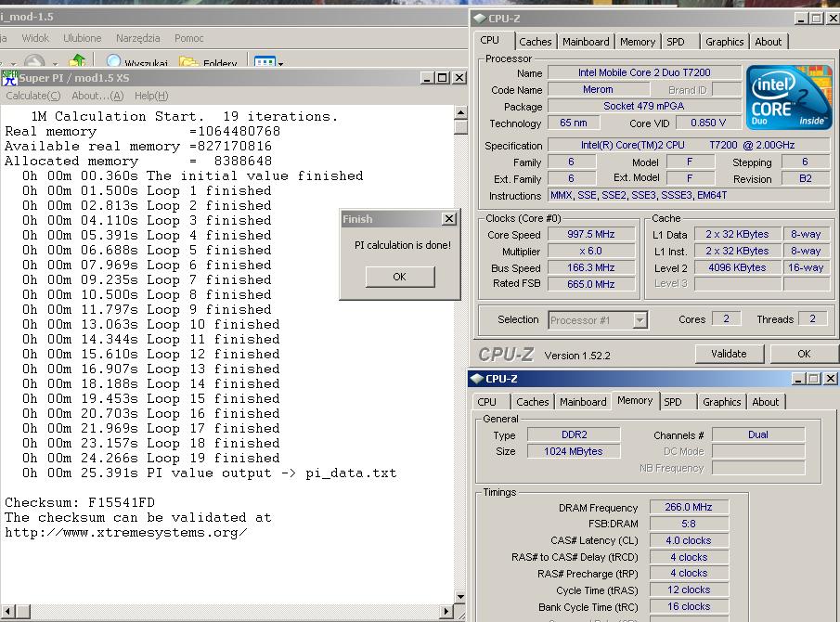Switch to Mainboard tab in upper CPU-Z

(x=586, y=42)
